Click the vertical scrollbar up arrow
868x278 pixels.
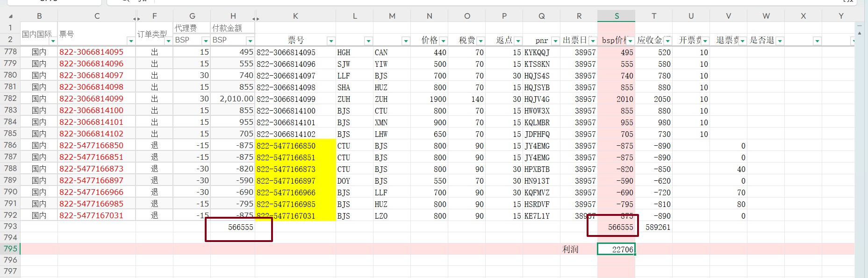pos(859,33)
